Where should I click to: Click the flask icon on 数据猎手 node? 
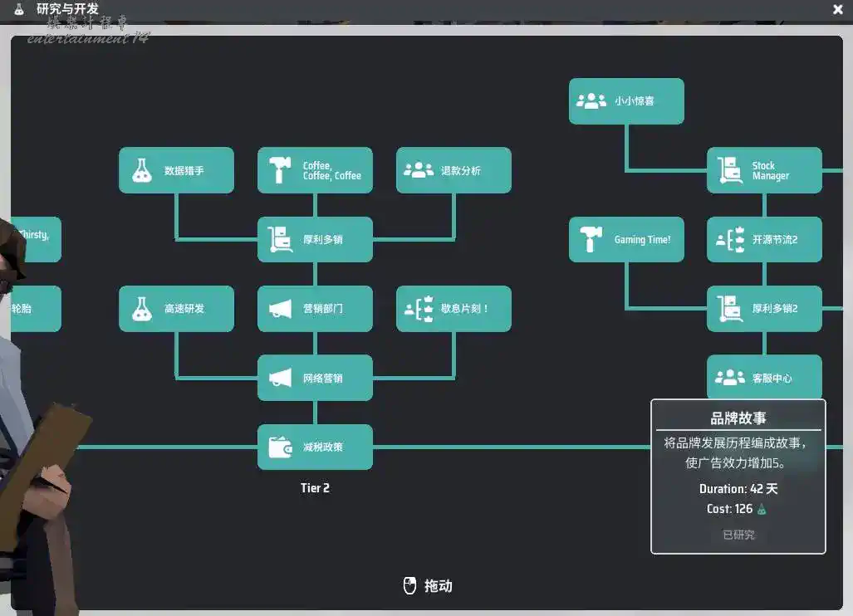(x=142, y=171)
